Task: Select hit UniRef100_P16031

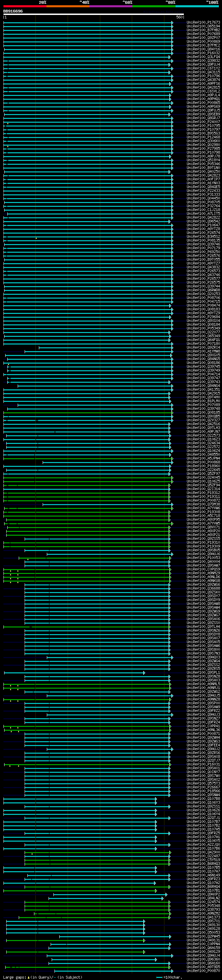Action: [203, 764]
